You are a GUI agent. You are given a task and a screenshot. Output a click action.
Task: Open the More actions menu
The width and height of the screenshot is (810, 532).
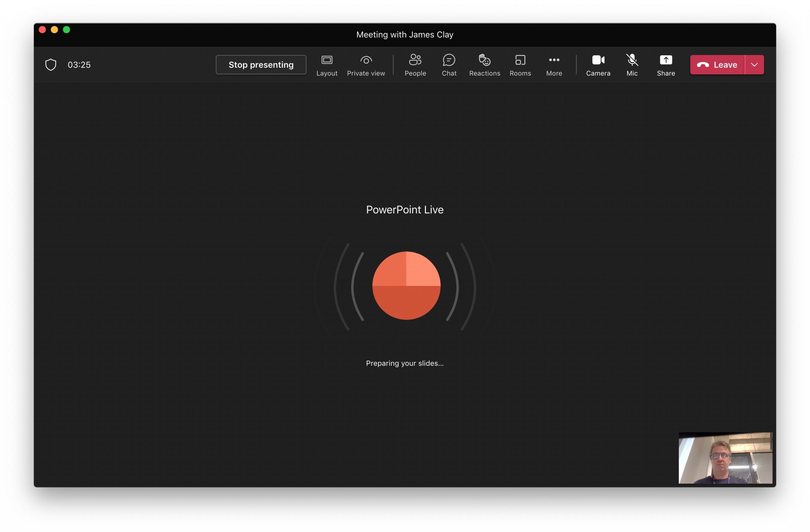click(x=554, y=65)
